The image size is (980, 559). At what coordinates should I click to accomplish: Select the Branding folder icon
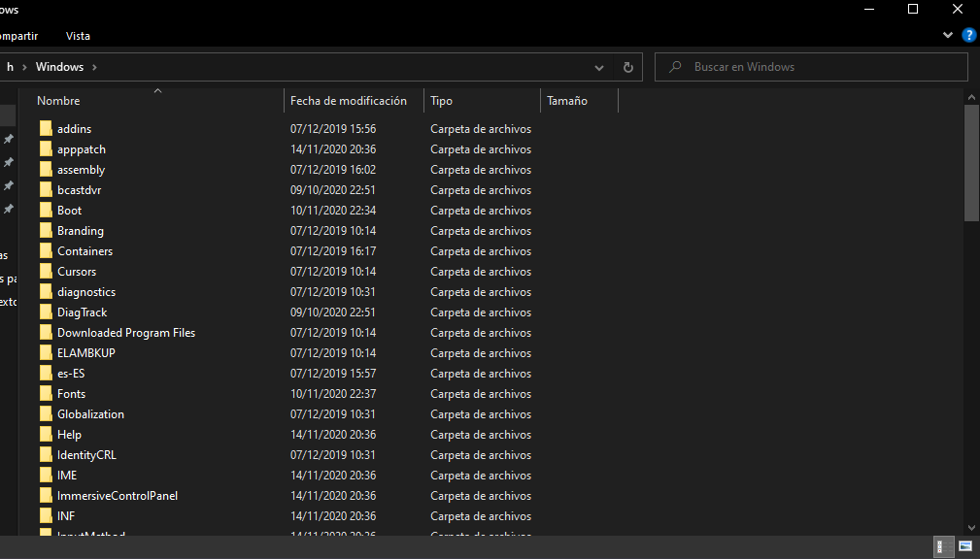tap(46, 230)
